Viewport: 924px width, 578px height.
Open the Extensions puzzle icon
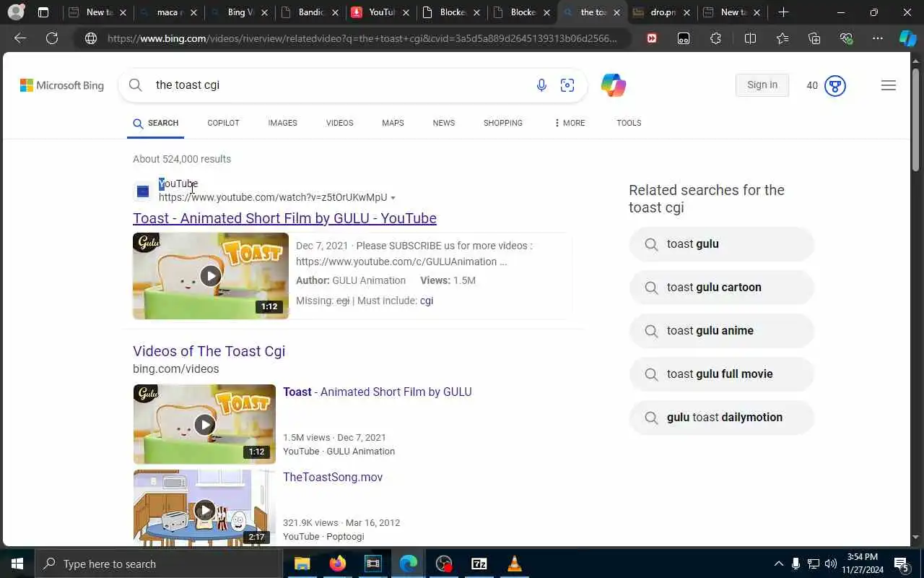click(x=715, y=38)
